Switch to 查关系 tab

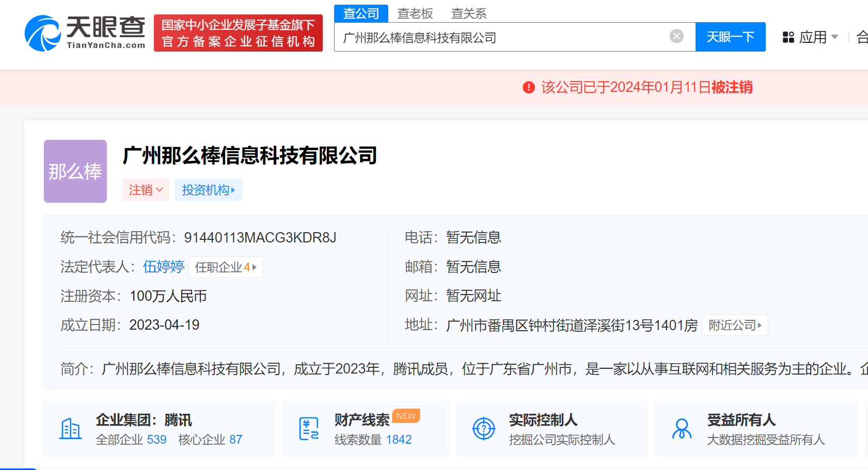[469, 13]
